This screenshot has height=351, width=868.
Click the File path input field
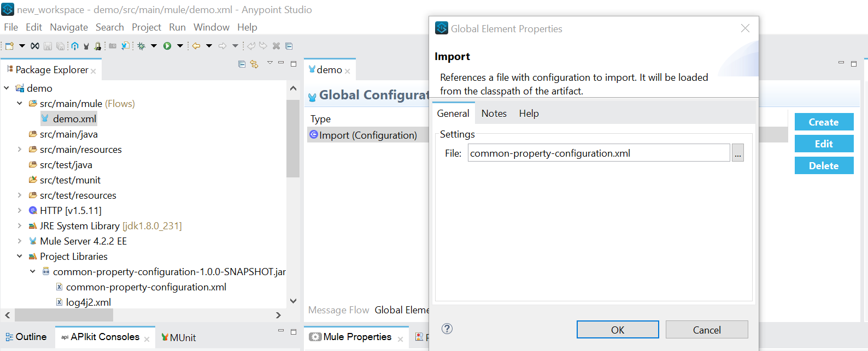pos(599,153)
